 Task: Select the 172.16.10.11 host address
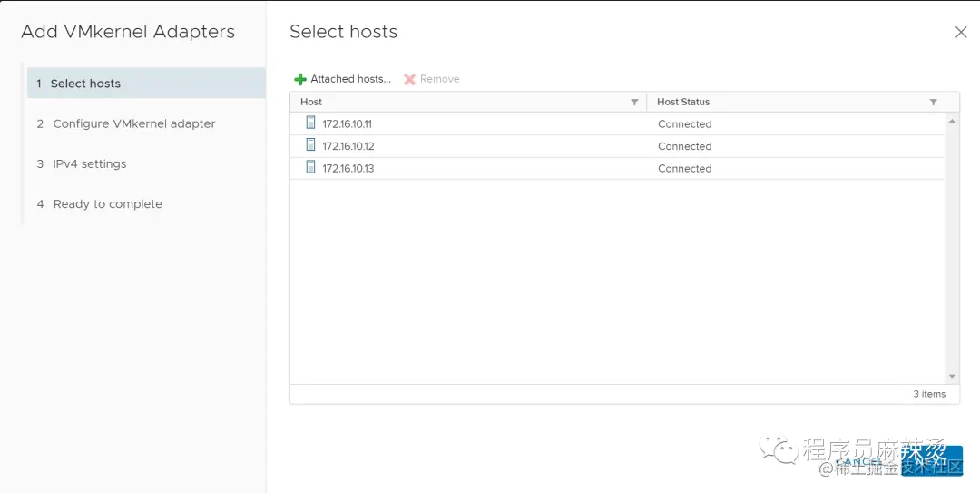[x=347, y=123]
